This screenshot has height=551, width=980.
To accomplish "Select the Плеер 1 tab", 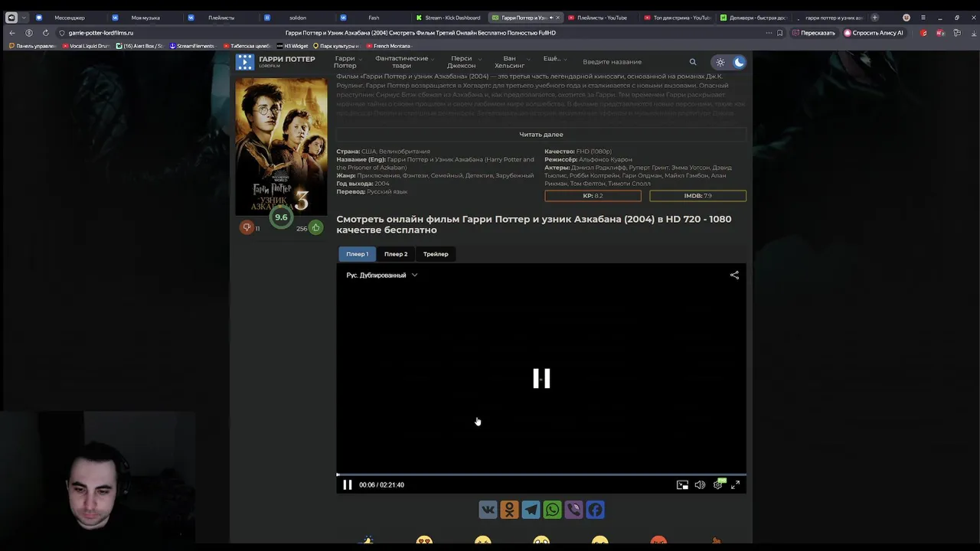I will [x=357, y=254].
